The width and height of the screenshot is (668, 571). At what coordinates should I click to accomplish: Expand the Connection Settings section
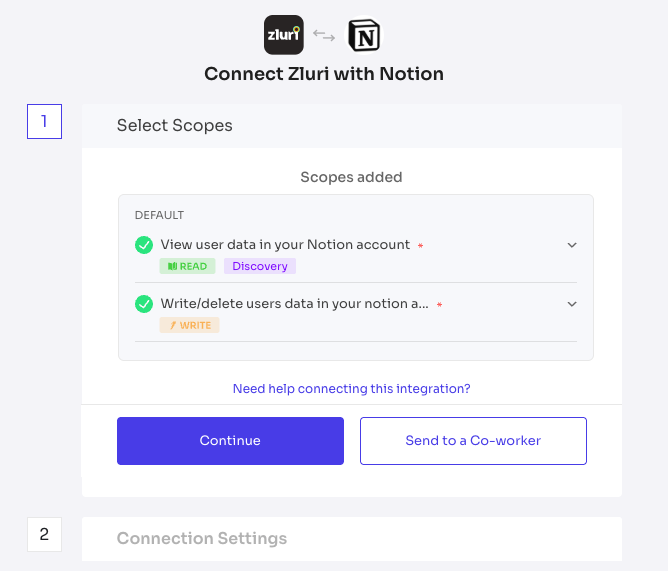352,539
